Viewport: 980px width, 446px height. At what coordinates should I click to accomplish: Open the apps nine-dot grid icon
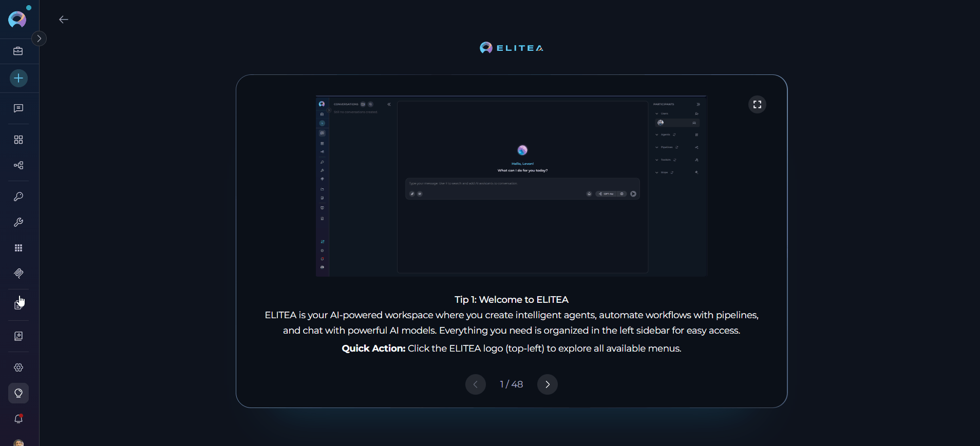pyautogui.click(x=18, y=248)
